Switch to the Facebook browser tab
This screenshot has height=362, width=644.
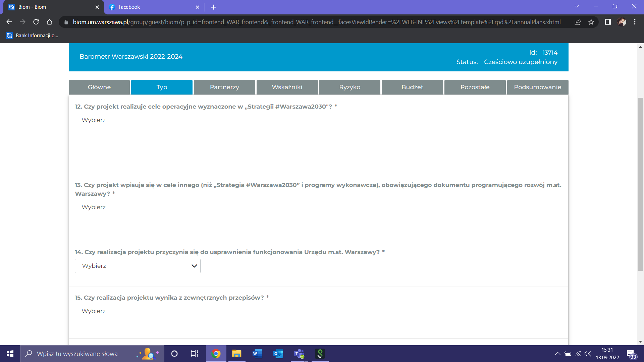pos(148,7)
